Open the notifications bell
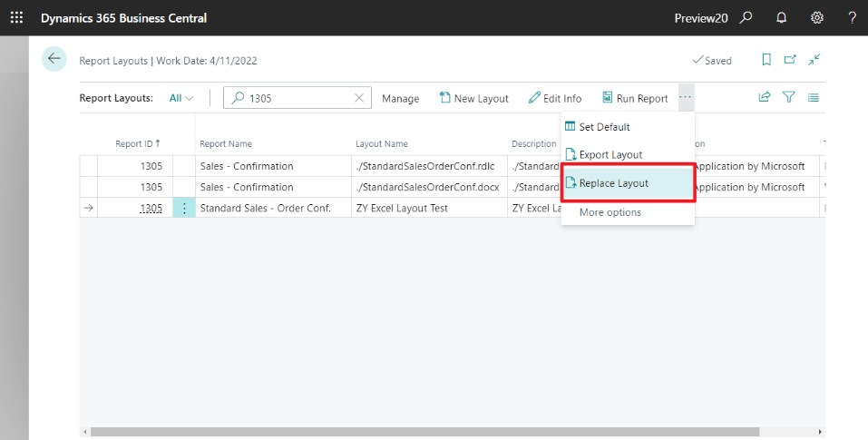Image resolution: width=868 pixels, height=440 pixels. coord(781,18)
